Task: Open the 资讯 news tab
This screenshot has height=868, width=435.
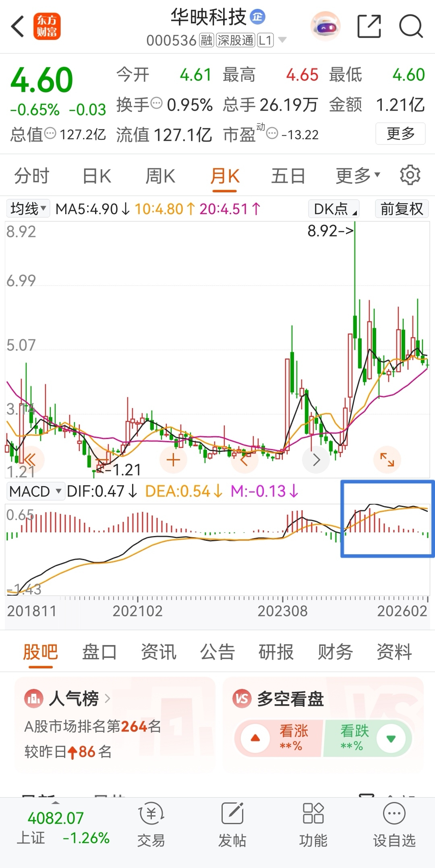Action: [158, 652]
